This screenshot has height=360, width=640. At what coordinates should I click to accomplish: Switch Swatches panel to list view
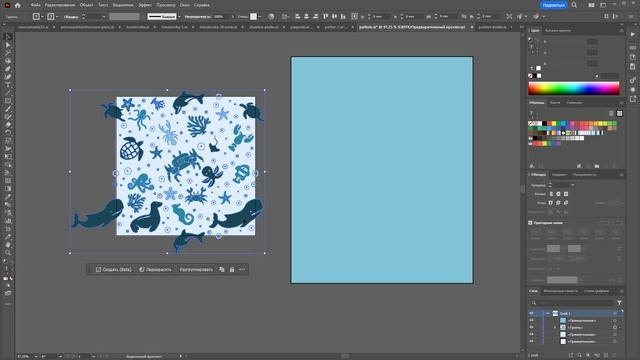click(x=611, y=113)
